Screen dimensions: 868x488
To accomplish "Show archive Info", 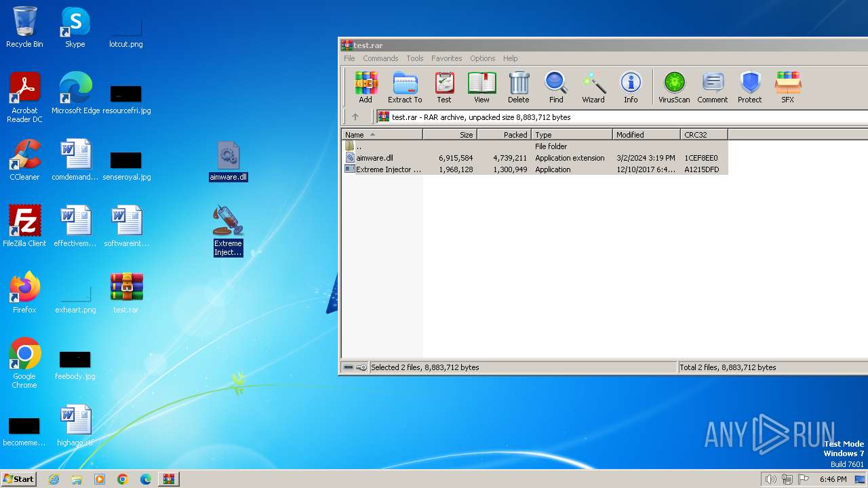I will pos(631,87).
